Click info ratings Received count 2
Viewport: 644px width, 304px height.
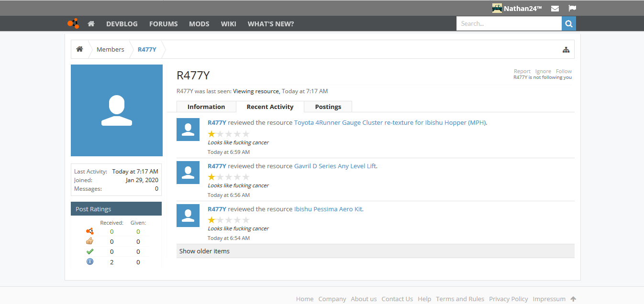pos(112,262)
